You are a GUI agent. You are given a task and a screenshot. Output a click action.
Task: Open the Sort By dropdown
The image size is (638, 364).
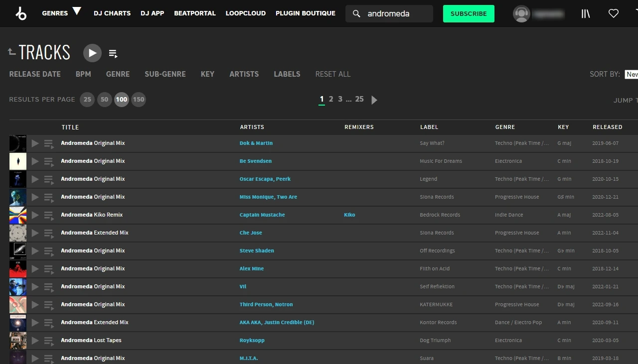coord(631,74)
